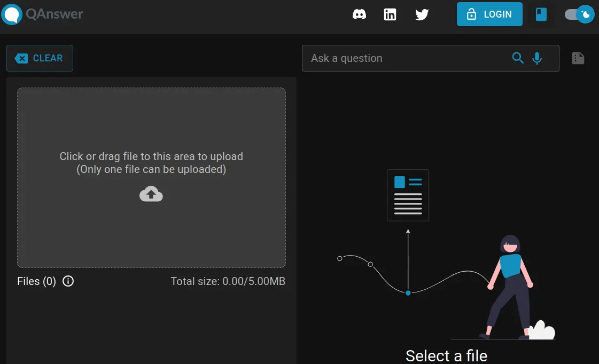
Task: Open the LinkedIn icon in the header
Action: coord(390,14)
